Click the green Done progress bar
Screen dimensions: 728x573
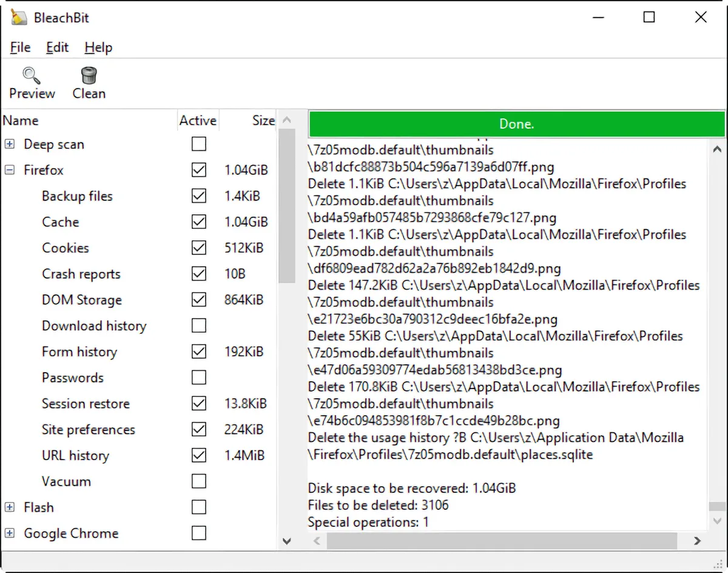pyautogui.click(x=516, y=124)
